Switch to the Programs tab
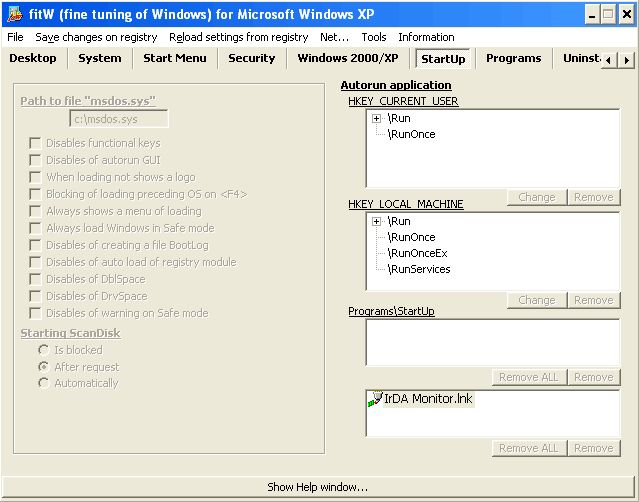This screenshot has width=639, height=502. pos(513,58)
